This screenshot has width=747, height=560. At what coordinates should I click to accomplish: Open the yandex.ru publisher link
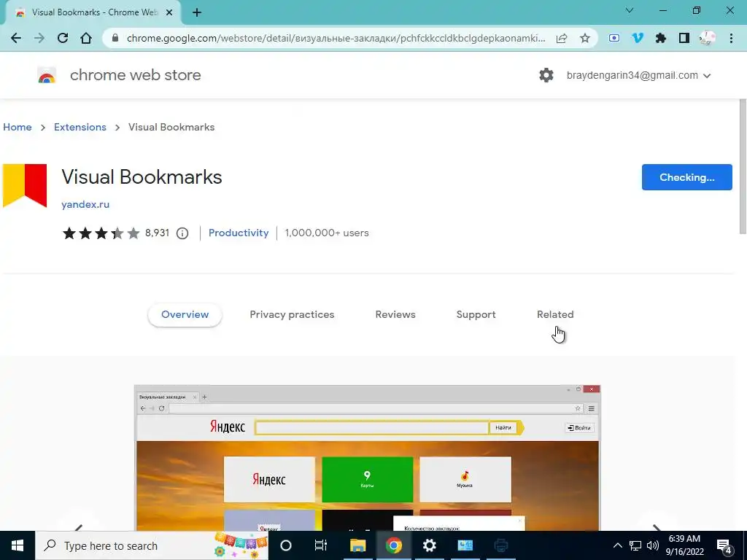click(85, 204)
